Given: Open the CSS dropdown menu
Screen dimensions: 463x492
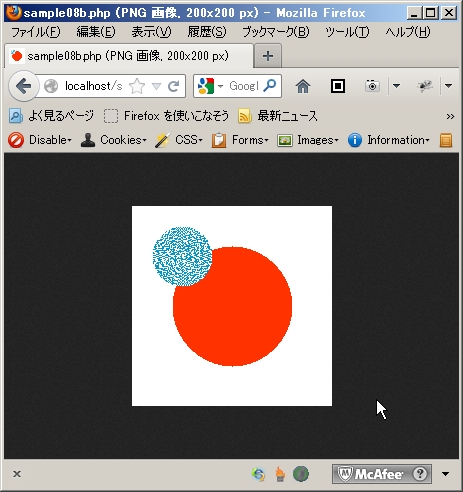Looking at the screenshot, I should (179, 140).
